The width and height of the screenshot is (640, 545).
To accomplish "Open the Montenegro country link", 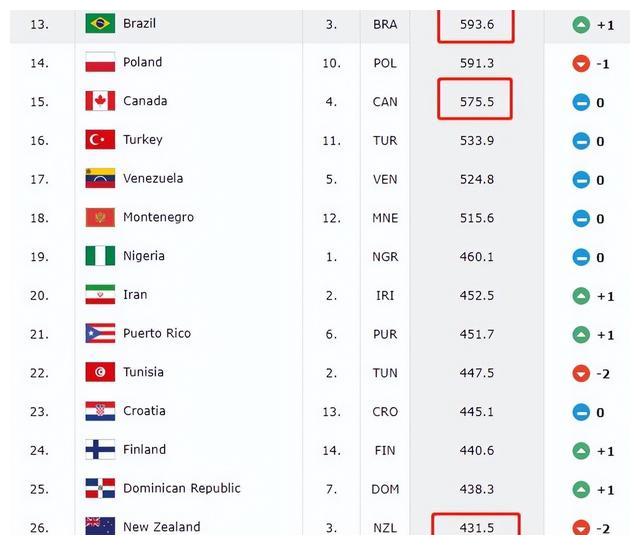I will 158,217.
